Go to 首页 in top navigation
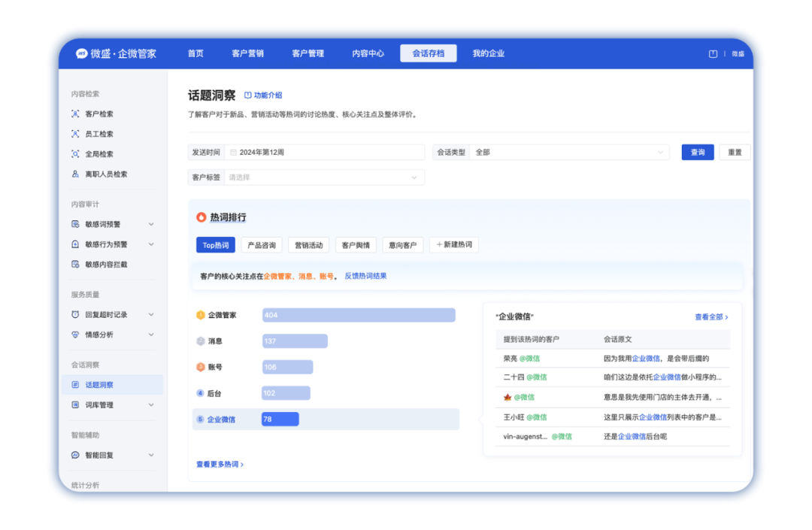This screenshot has height=530, width=812. (195, 53)
